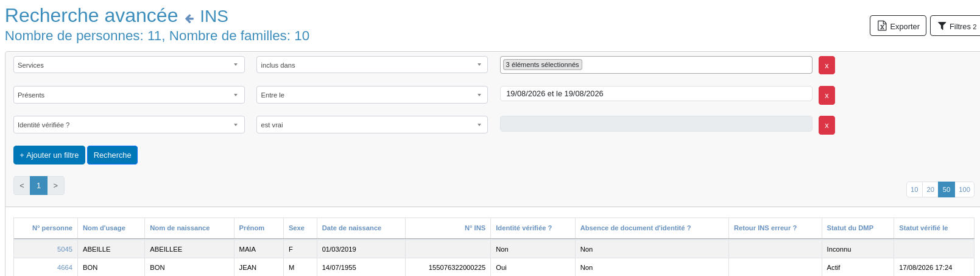Viewport: 980px width, 276px height.
Task: Open the 'inclus dans' operator dropdown
Action: [372, 65]
